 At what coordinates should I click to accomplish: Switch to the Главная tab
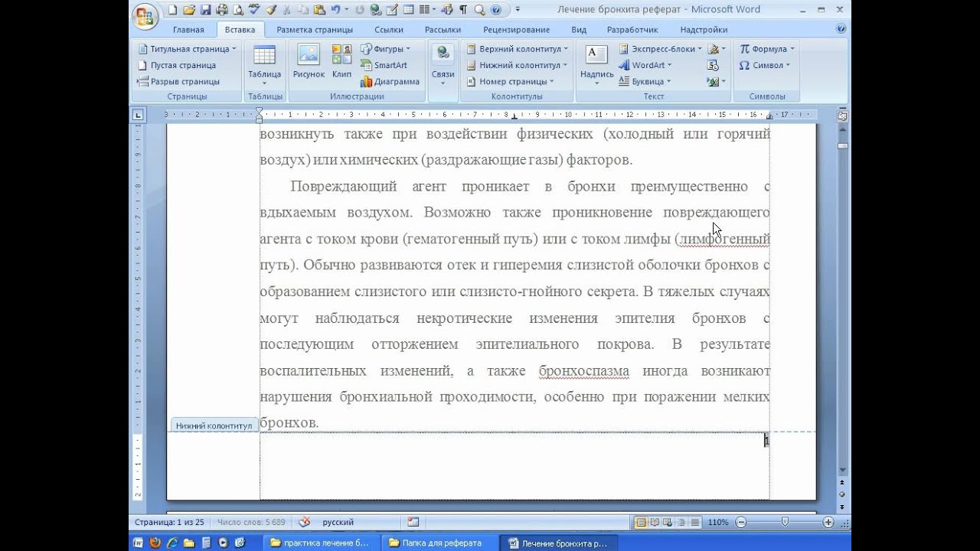[188, 30]
